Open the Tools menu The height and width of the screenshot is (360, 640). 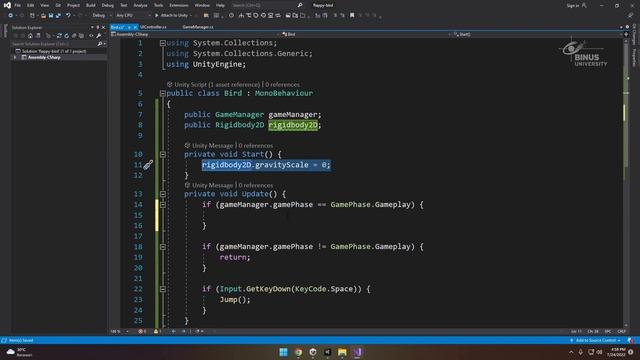158,5
